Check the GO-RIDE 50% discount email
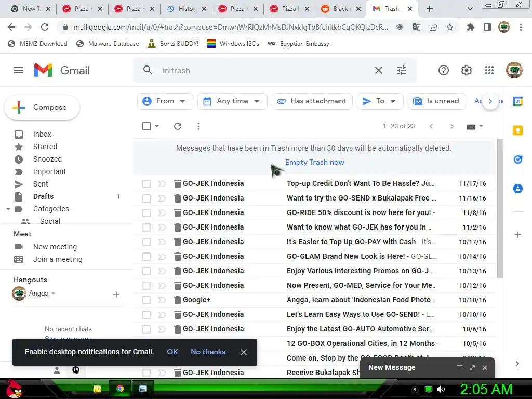Viewport: 532px width, 399px height. 146,212
